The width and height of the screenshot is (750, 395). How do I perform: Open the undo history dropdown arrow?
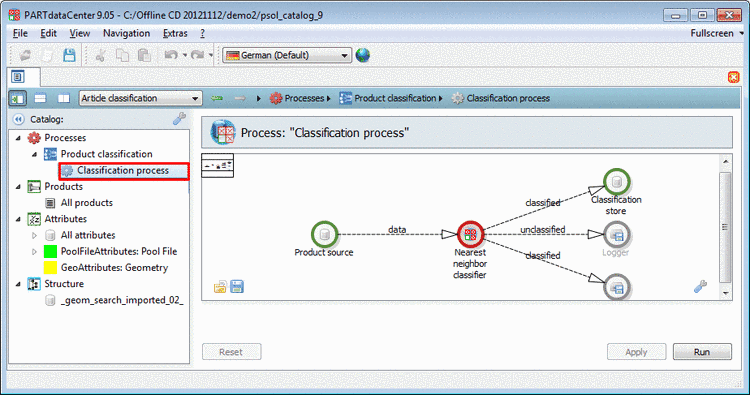point(185,55)
